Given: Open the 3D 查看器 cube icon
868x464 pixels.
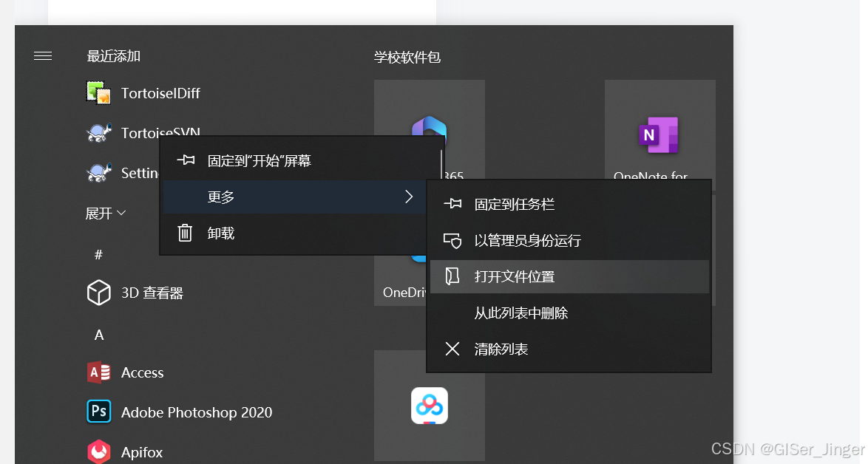Looking at the screenshot, I should (x=98, y=293).
